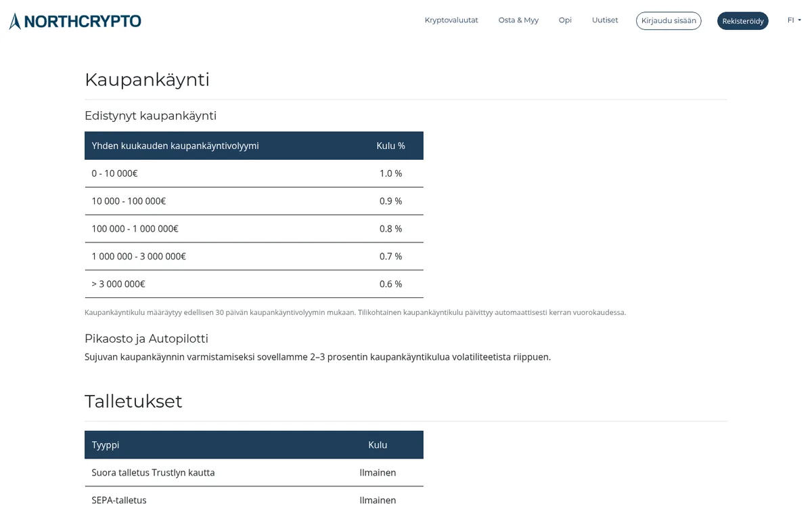Select Ilmainen value for SEPA-talletus
Image resolution: width=812 pixels, height=508 pixels.
378,500
